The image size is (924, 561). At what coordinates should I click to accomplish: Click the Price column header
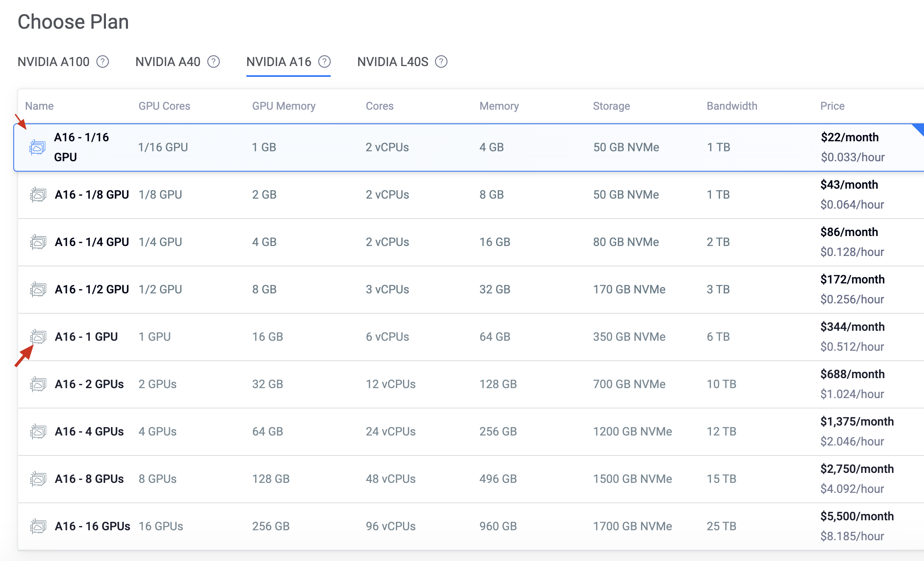coord(832,106)
